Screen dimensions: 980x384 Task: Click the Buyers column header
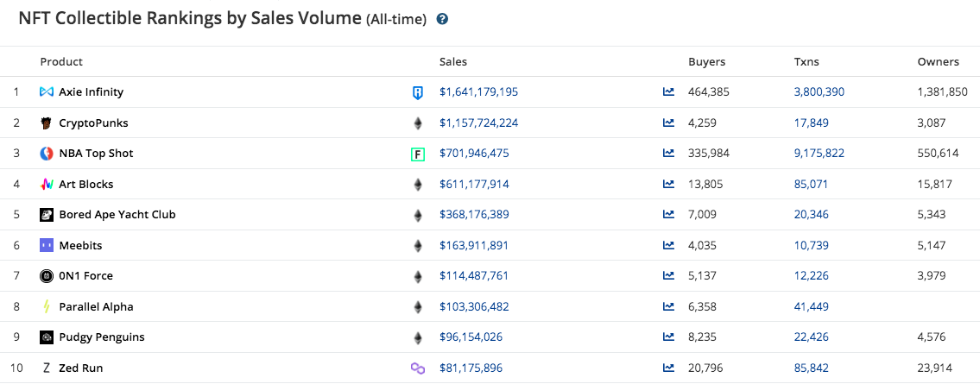[707, 62]
